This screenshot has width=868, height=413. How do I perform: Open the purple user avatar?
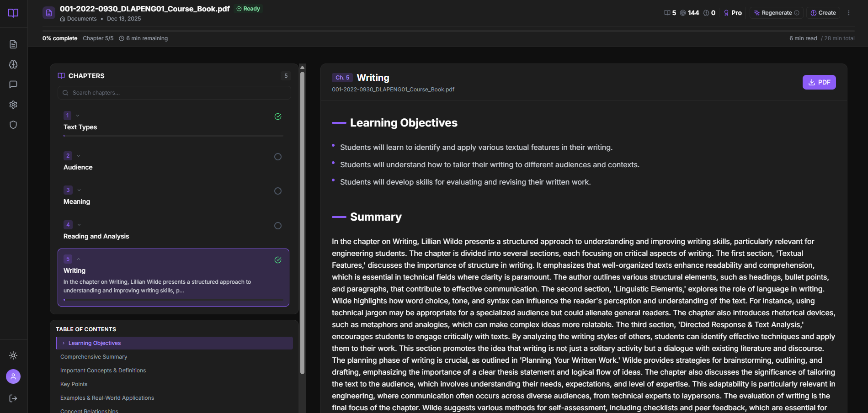(x=13, y=376)
